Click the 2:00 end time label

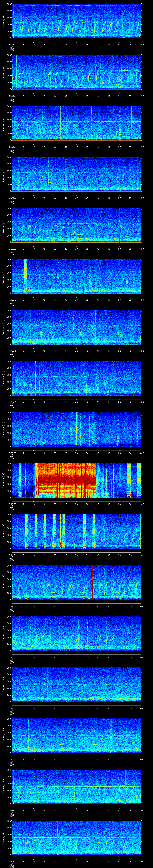coord(141,44)
